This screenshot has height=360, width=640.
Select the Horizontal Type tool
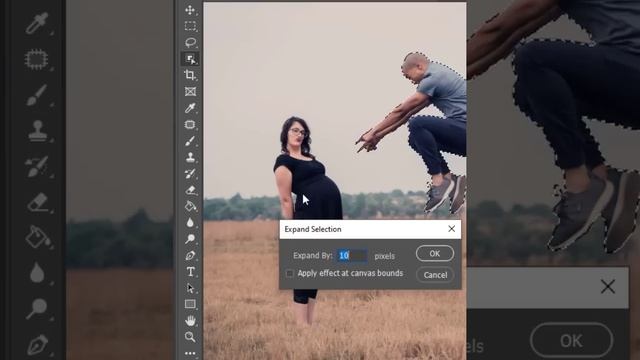[x=190, y=272]
